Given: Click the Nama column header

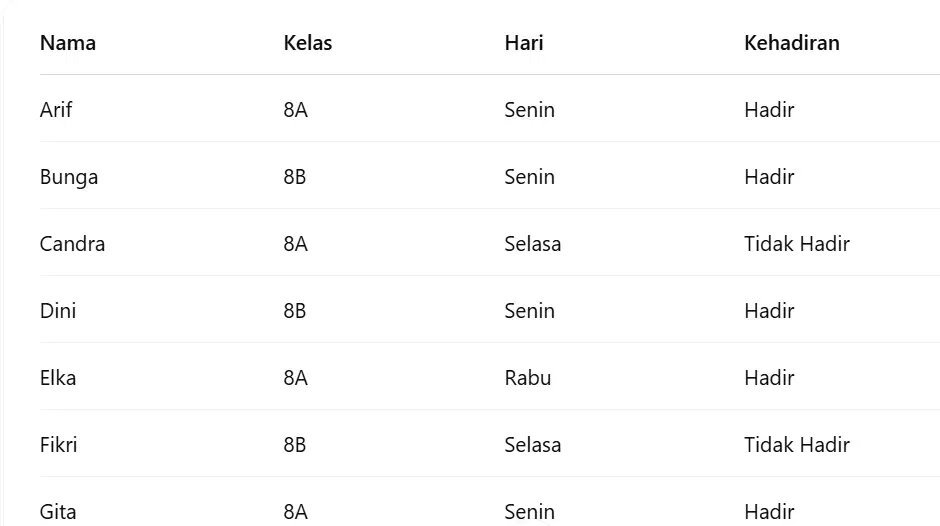Looking at the screenshot, I should (68, 43).
